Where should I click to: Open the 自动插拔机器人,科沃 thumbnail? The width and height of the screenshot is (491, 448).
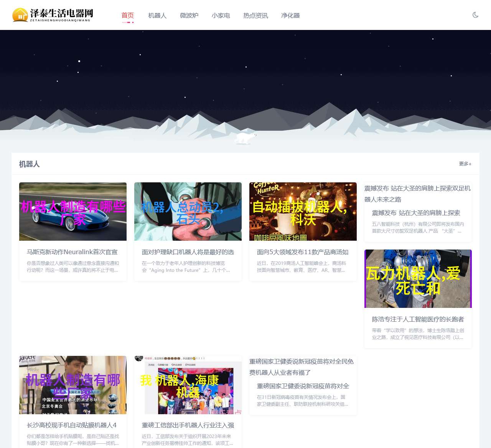click(303, 212)
